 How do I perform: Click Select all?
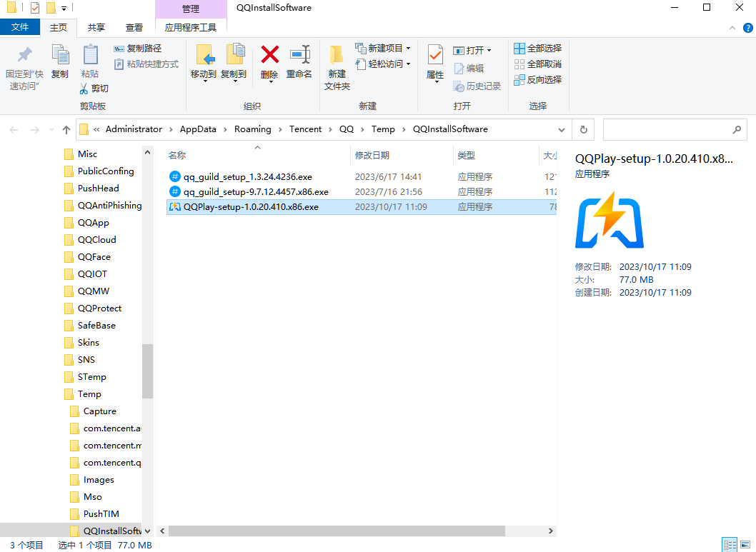538,48
